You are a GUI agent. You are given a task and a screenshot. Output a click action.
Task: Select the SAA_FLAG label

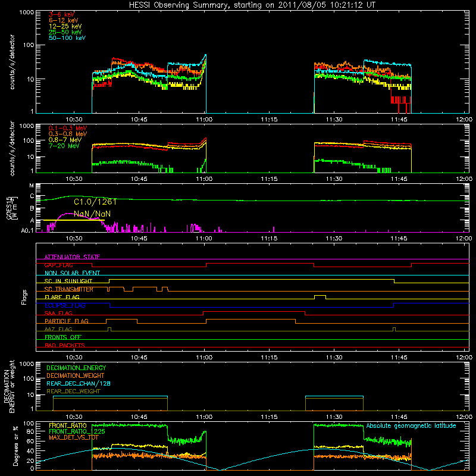point(58,313)
